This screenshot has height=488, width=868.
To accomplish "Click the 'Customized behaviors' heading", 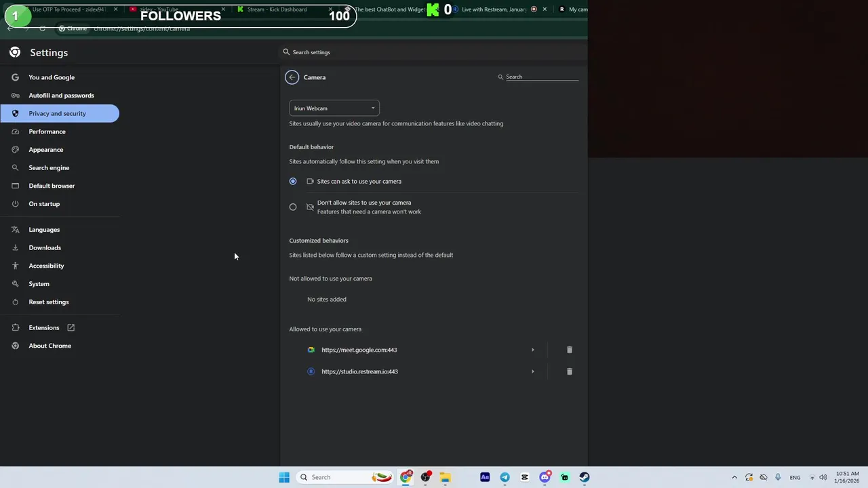I will pyautogui.click(x=319, y=241).
